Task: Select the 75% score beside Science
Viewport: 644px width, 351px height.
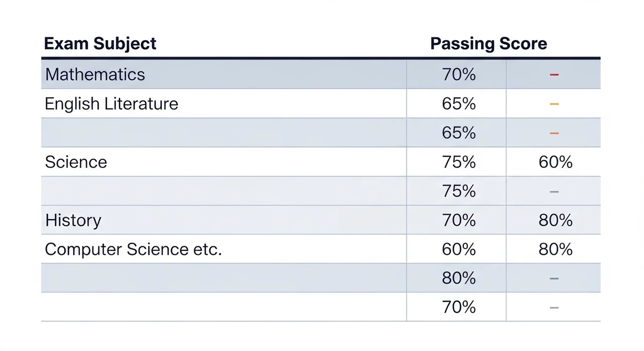Action: click(x=458, y=162)
